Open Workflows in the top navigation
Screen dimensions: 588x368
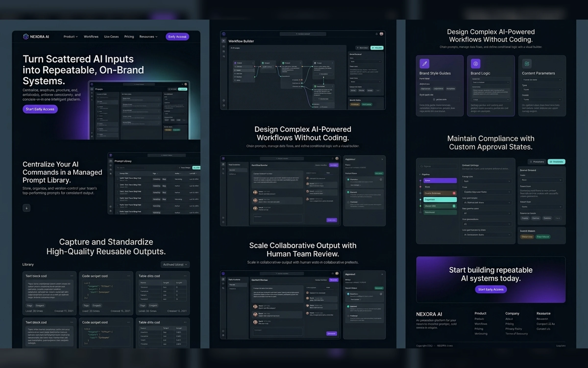[x=91, y=37]
